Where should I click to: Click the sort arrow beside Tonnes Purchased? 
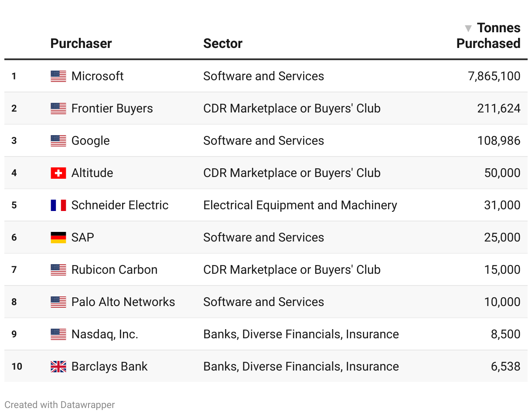pos(468,29)
